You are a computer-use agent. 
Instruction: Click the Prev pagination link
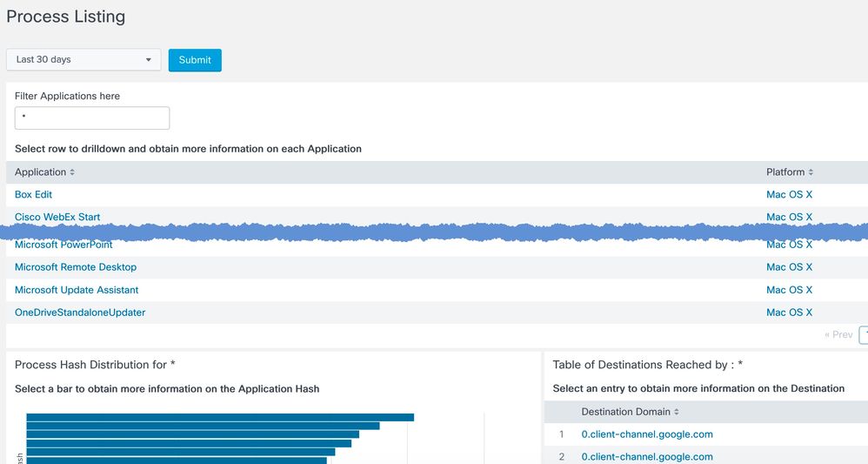click(838, 335)
